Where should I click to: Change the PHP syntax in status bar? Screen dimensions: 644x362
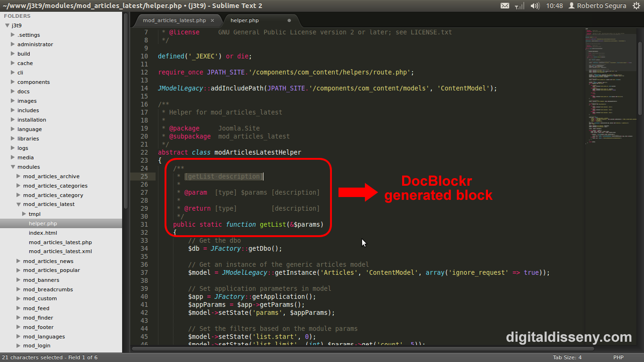click(x=618, y=357)
